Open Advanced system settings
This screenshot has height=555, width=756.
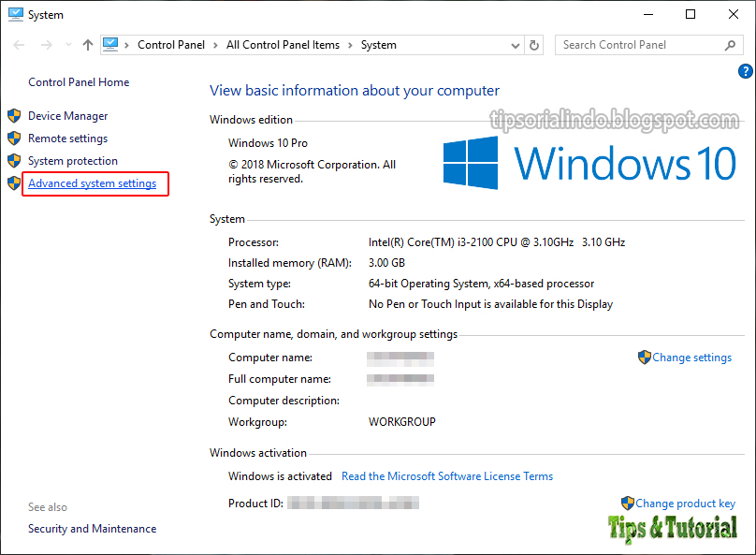92,183
